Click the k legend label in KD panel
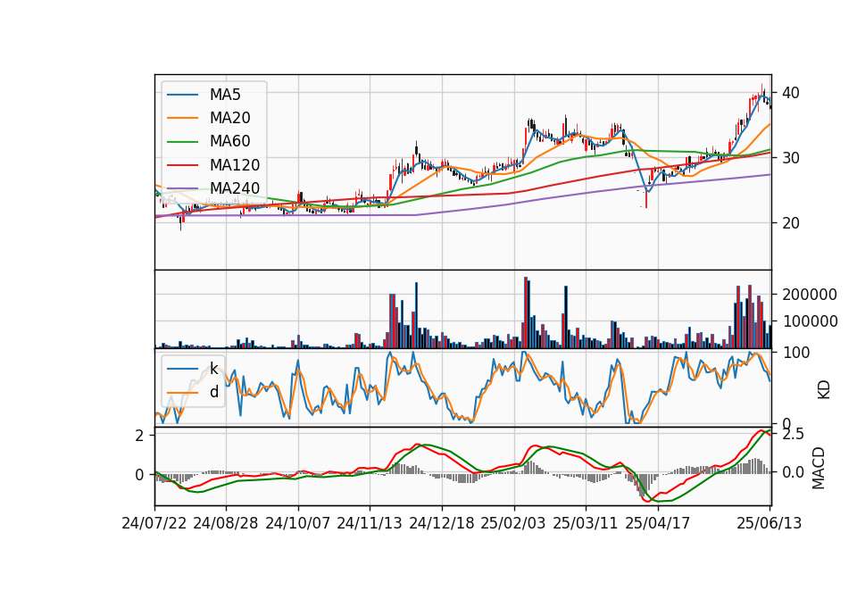Image resolution: width=857 pixels, height=616 pixels. (x=213, y=369)
